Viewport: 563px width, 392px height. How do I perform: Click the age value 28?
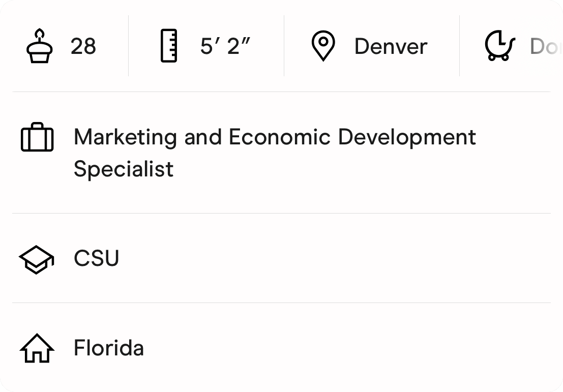point(83,47)
